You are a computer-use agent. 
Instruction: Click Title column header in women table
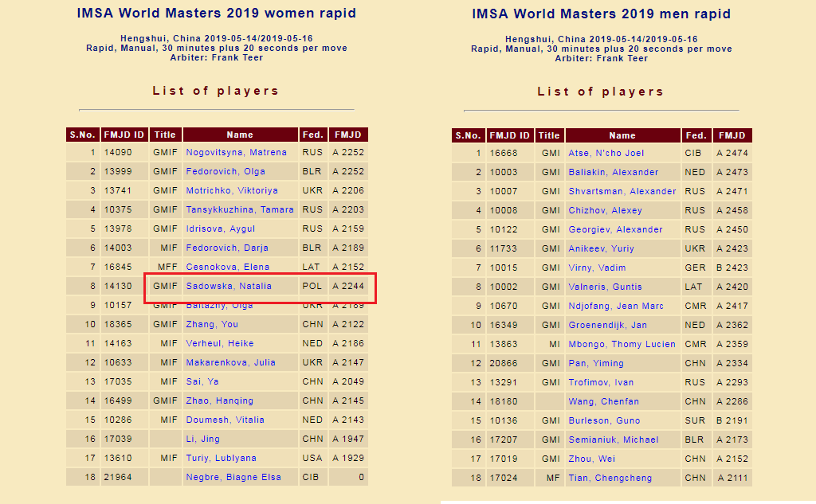(x=166, y=135)
